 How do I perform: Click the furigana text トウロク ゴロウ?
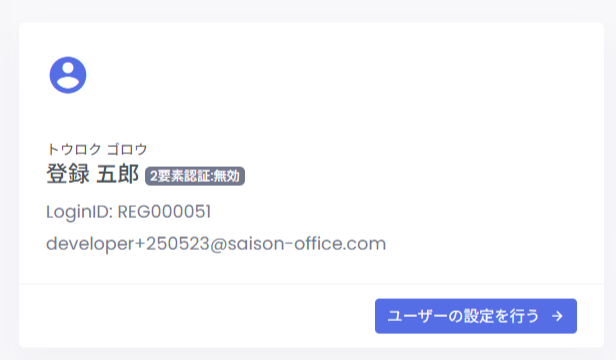[97, 149]
